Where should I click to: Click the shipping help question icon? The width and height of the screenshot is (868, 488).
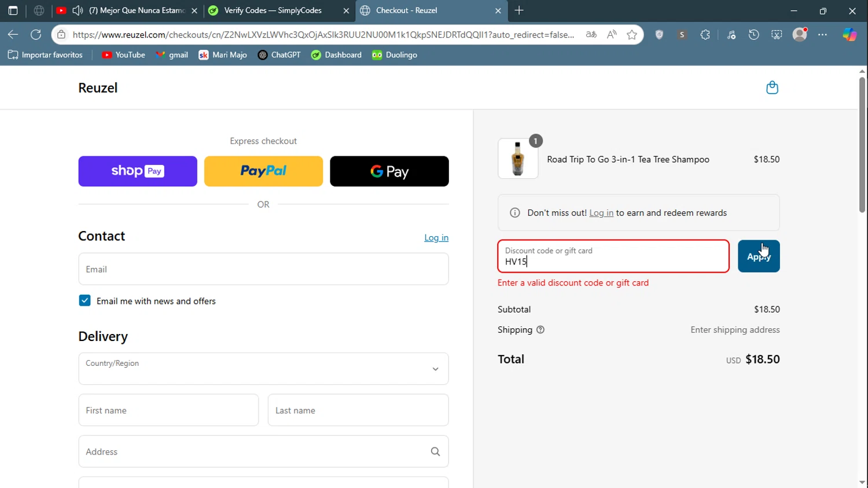(x=540, y=330)
